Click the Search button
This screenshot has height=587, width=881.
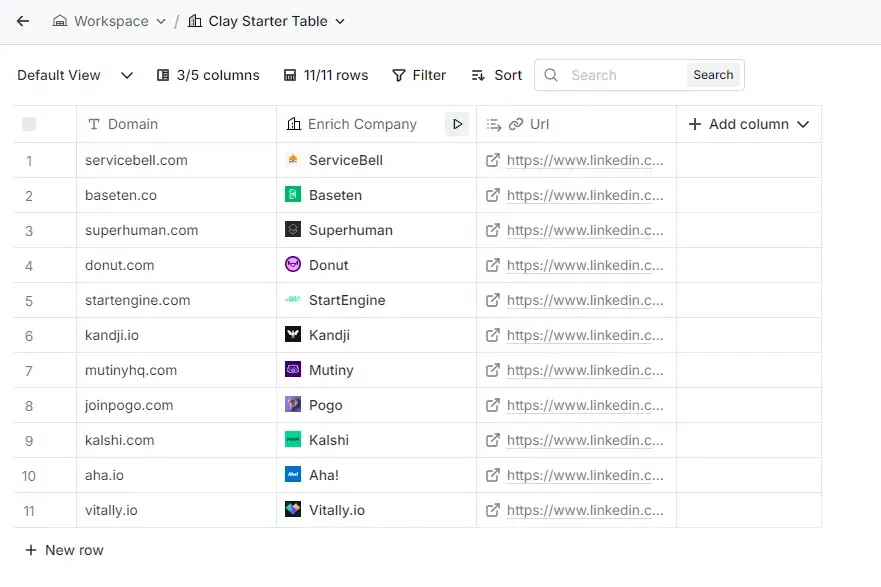713,74
